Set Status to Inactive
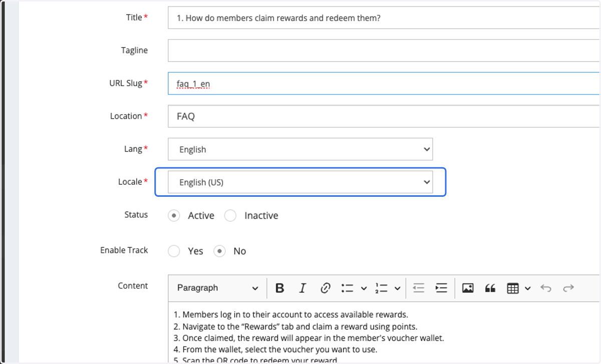The width and height of the screenshot is (601, 364). pos(230,216)
